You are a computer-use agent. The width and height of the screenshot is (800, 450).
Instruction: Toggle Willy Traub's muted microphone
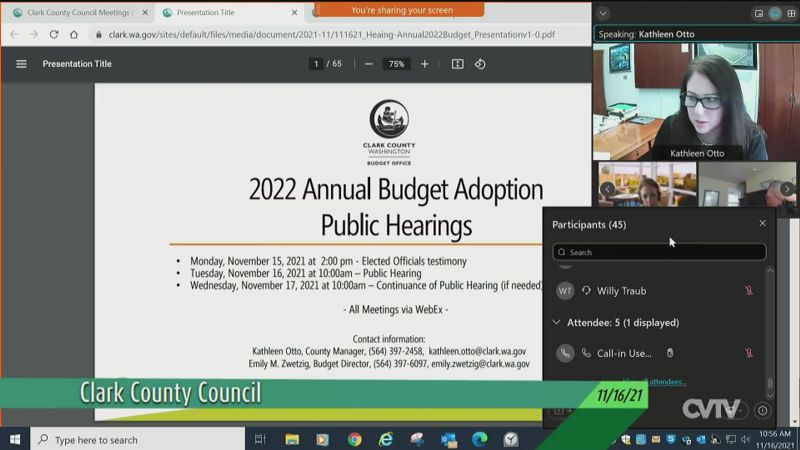[x=748, y=291]
